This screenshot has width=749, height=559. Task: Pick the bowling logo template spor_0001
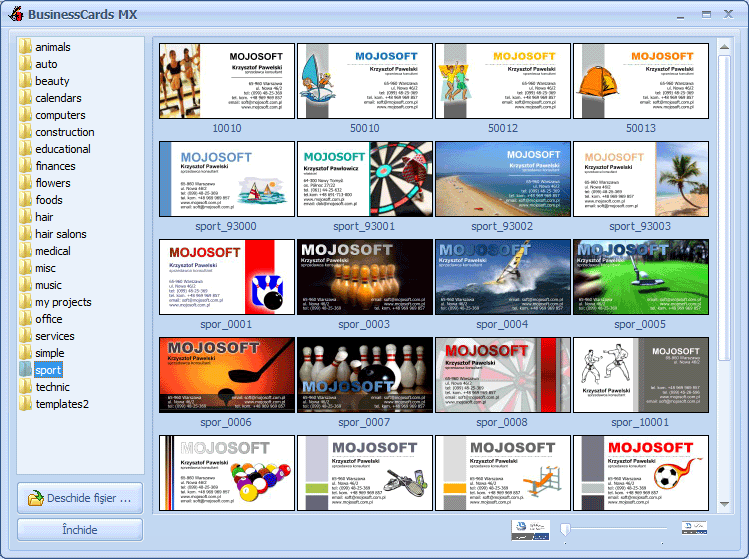(x=227, y=277)
